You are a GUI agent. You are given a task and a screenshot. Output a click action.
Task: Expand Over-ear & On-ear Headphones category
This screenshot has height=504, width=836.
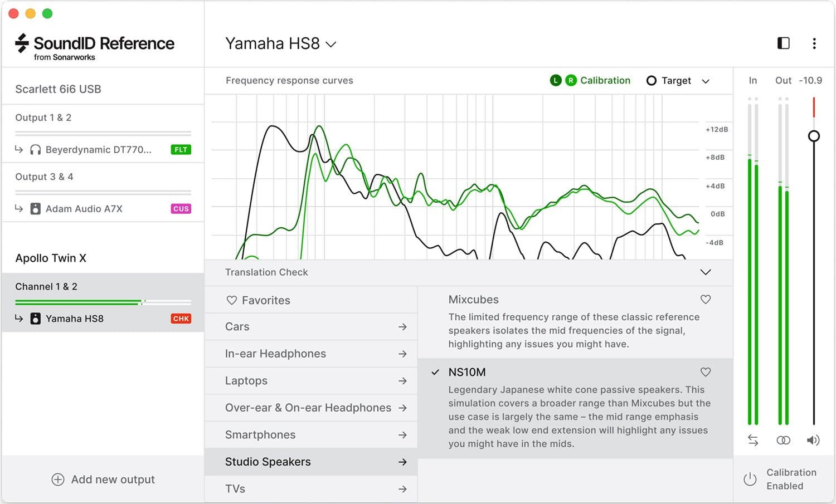point(311,408)
